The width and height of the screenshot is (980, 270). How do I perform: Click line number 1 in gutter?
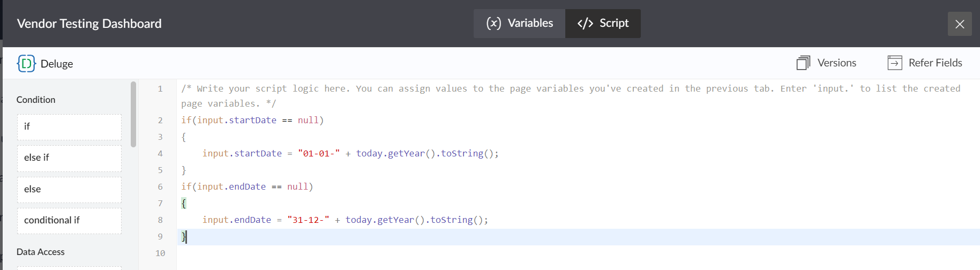tap(160, 88)
